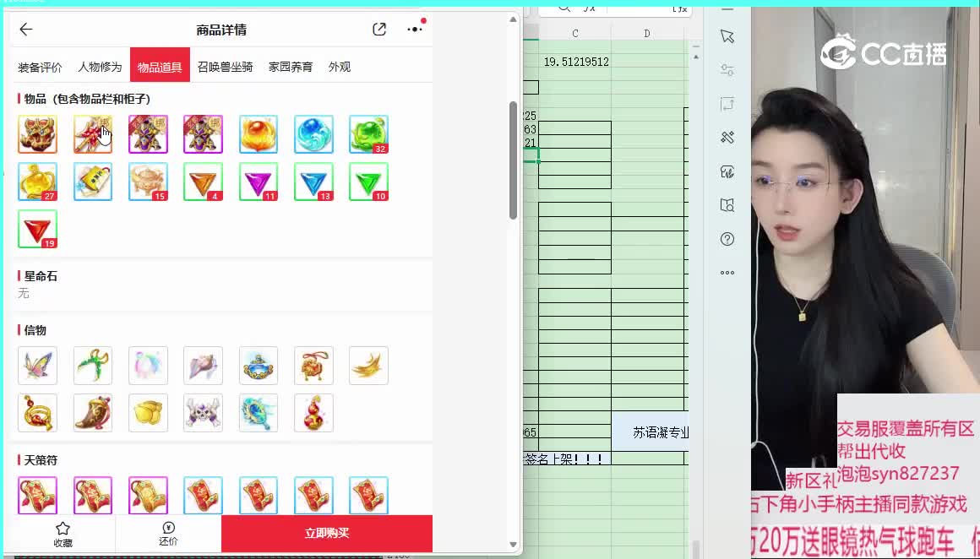Open the three-dot more options menu
Viewport: 980px width, 559px height.
point(414,30)
